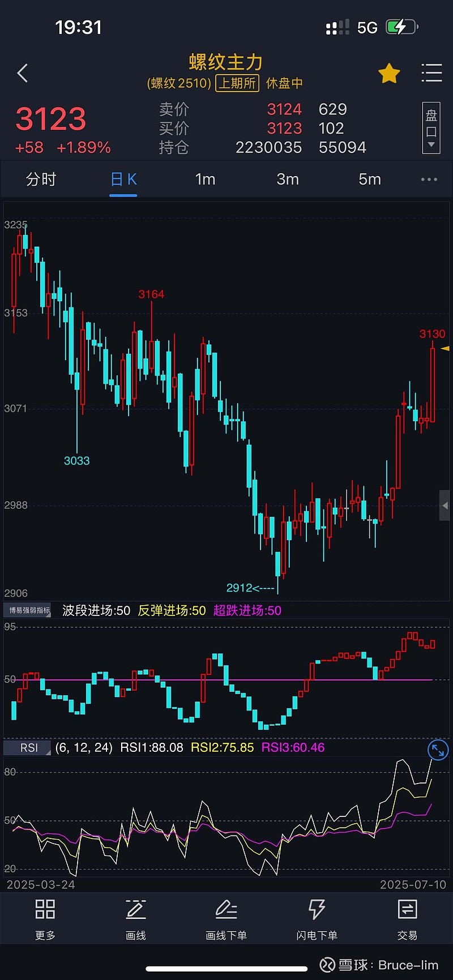This screenshot has height=980, width=453.
Task: Click the 上期所 exchange tag
Action: [237, 83]
